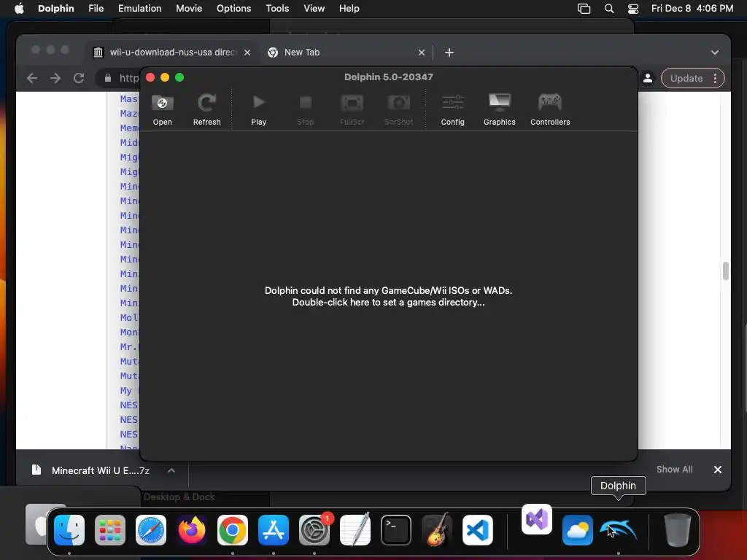The width and height of the screenshot is (747, 560).
Task: Click Show All downloads
Action: (x=674, y=470)
